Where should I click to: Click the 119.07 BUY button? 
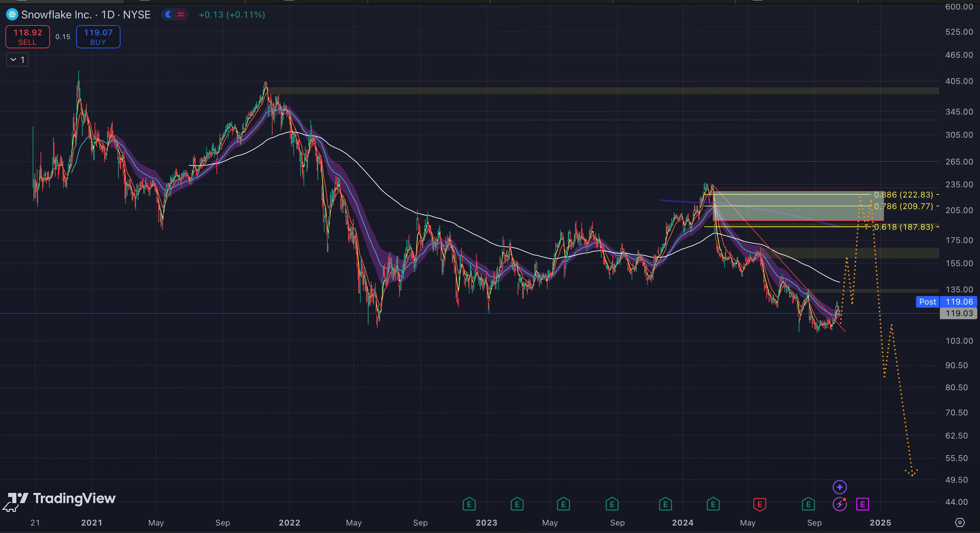pyautogui.click(x=98, y=37)
